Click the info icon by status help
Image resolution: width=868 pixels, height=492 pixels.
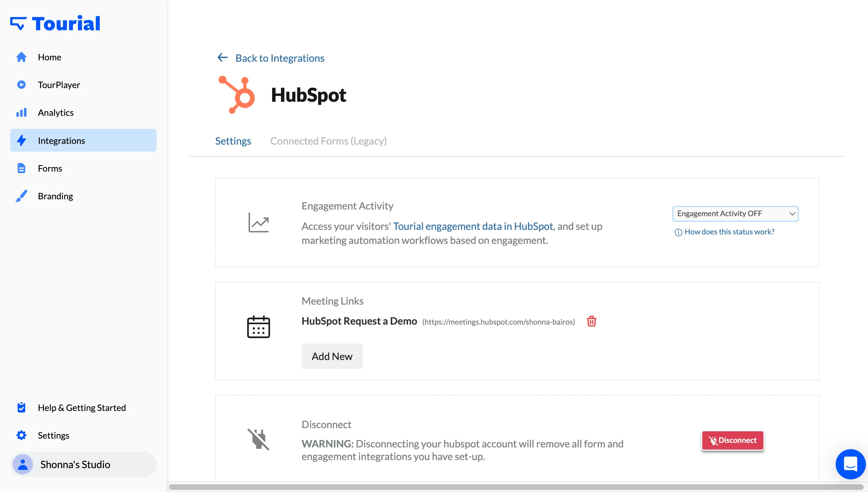678,232
